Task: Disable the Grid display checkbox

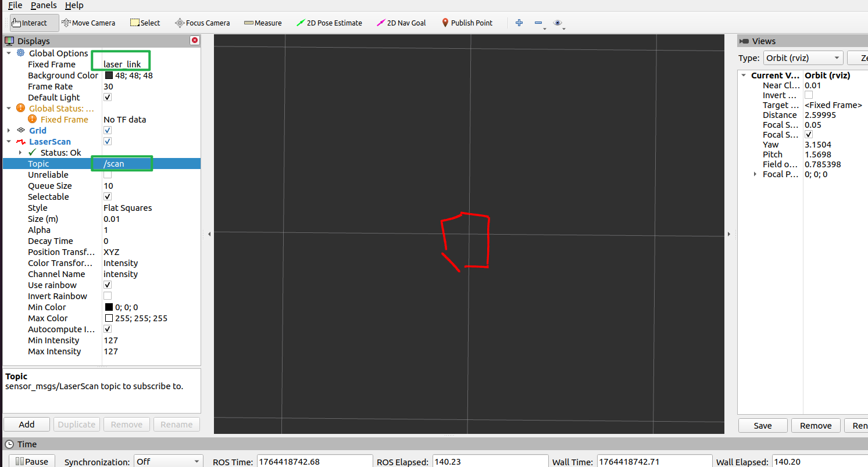Action: pos(108,131)
